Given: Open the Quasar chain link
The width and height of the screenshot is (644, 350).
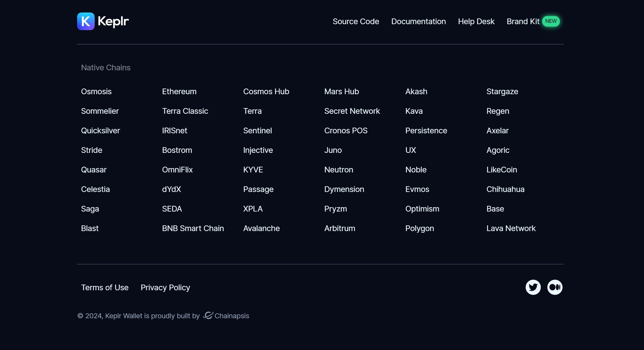Looking at the screenshot, I should [x=94, y=170].
